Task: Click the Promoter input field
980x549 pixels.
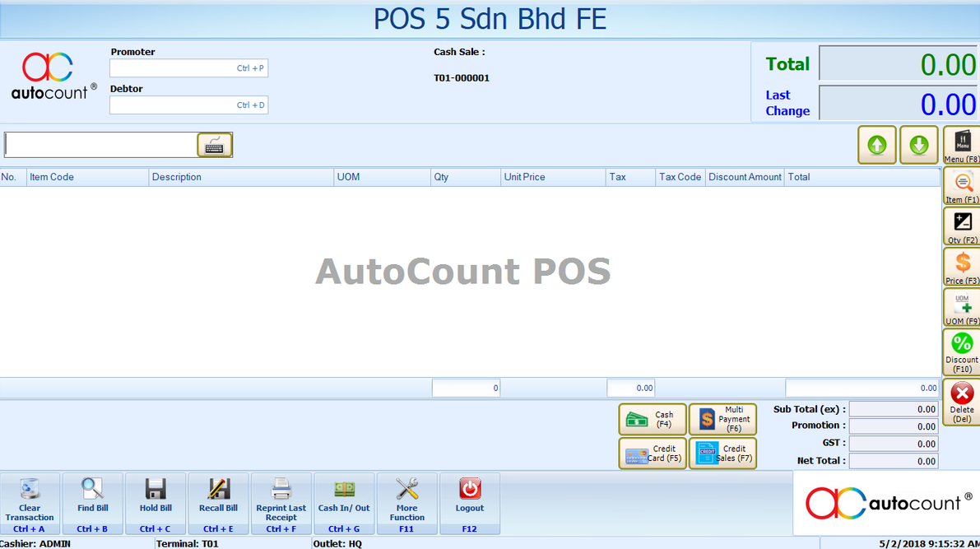Action: pyautogui.click(x=188, y=68)
